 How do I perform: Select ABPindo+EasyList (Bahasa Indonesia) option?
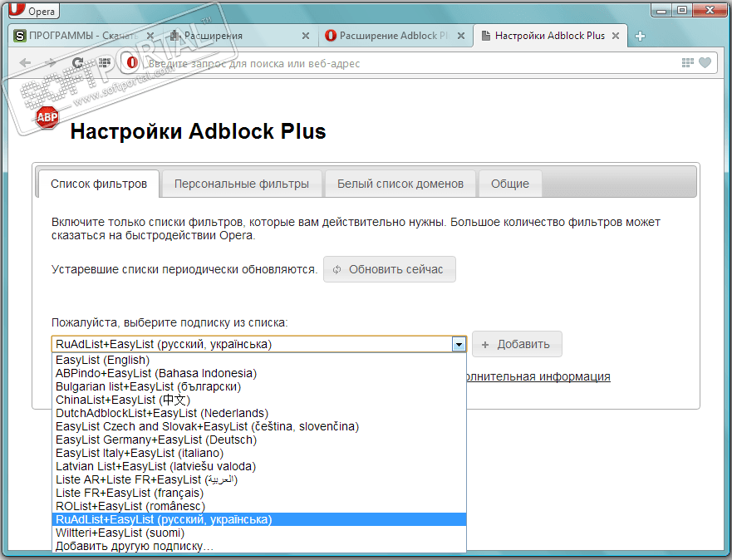tap(259, 373)
